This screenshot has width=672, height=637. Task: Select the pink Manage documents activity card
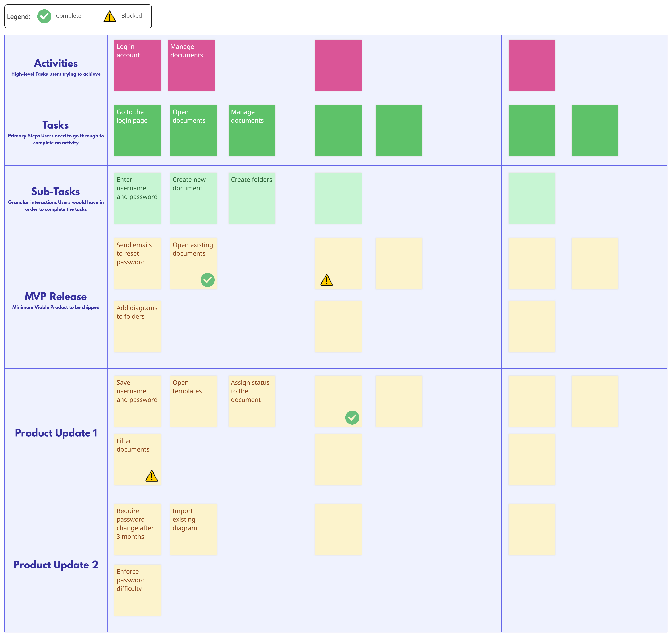(x=191, y=65)
